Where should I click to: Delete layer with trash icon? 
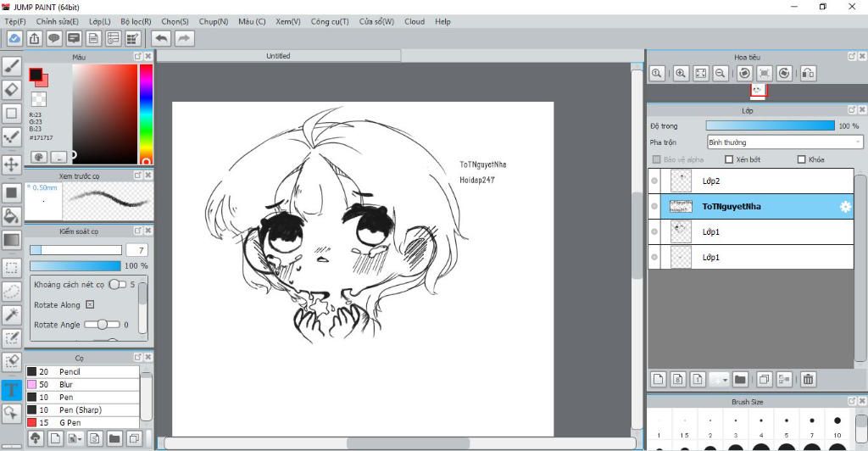[808, 379]
